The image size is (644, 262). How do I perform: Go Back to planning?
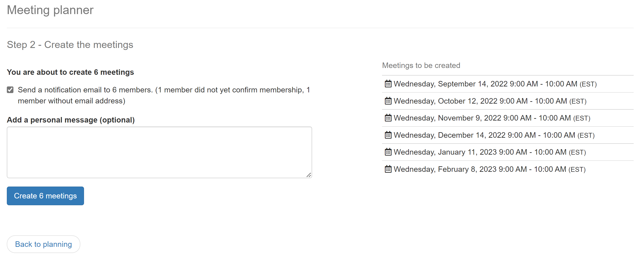44,244
